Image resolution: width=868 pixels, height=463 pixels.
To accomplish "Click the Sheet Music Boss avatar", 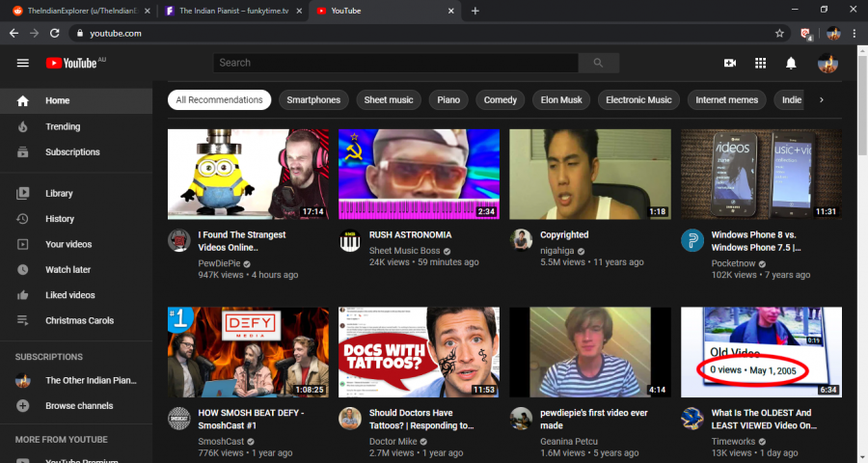I will coord(350,241).
